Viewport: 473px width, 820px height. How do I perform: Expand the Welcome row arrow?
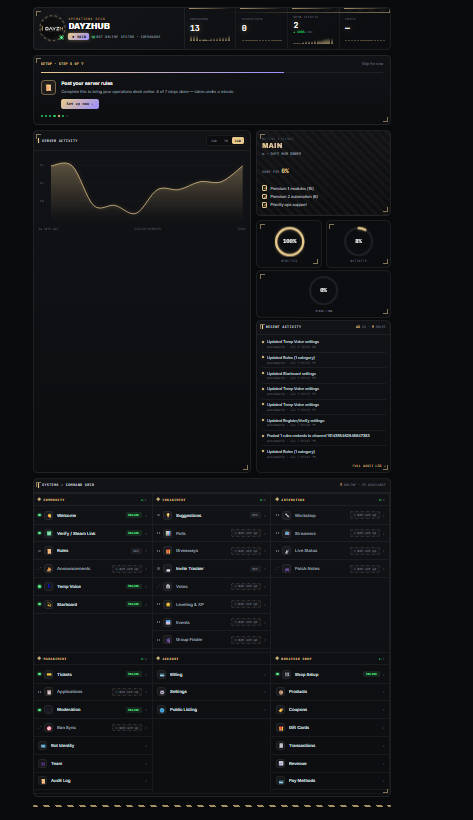coord(146,516)
